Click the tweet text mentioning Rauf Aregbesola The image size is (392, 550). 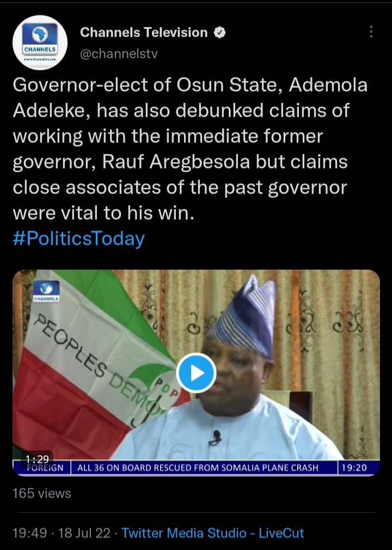190,149
